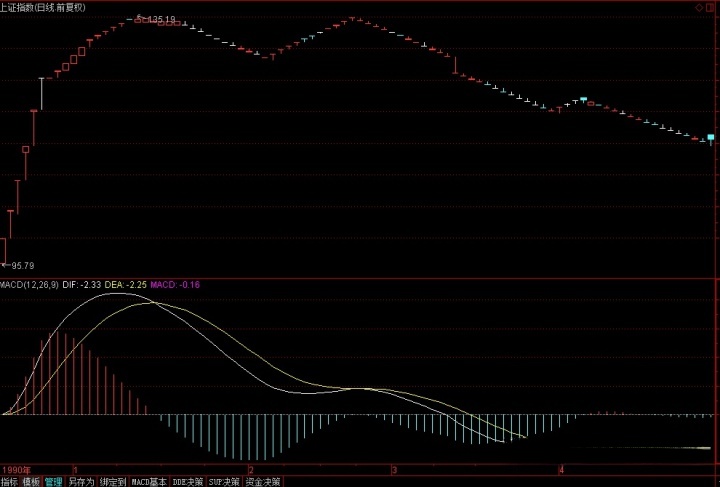Click month marker 2 on time axis
The height and width of the screenshot is (487, 720).
tap(251, 470)
